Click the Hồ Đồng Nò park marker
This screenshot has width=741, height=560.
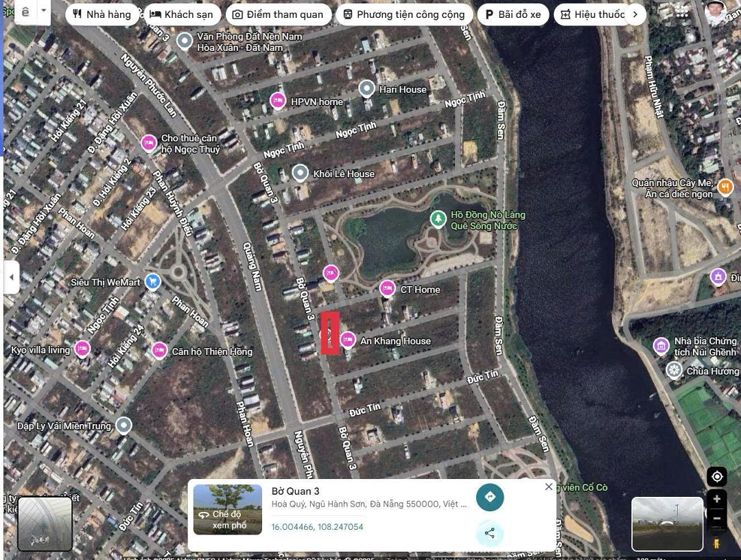pyautogui.click(x=438, y=219)
